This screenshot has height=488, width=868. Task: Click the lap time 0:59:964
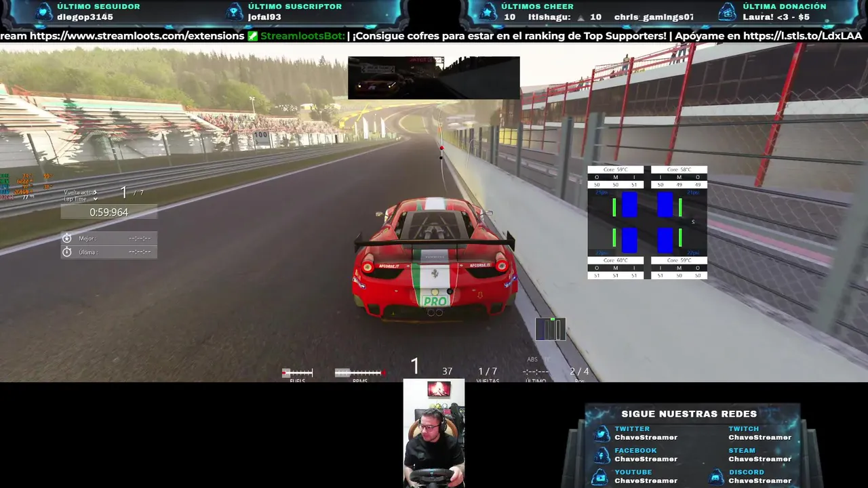coord(108,212)
